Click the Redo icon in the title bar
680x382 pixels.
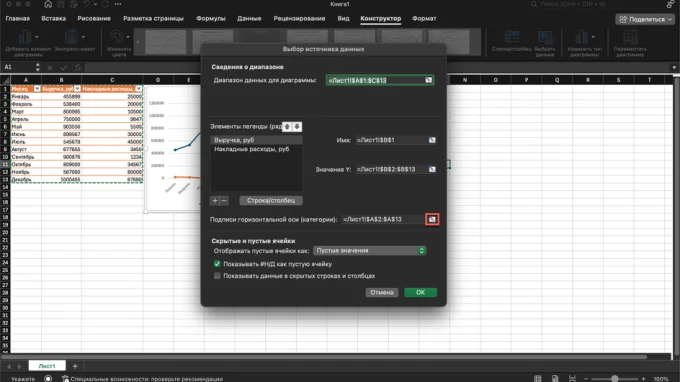point(105,4)
